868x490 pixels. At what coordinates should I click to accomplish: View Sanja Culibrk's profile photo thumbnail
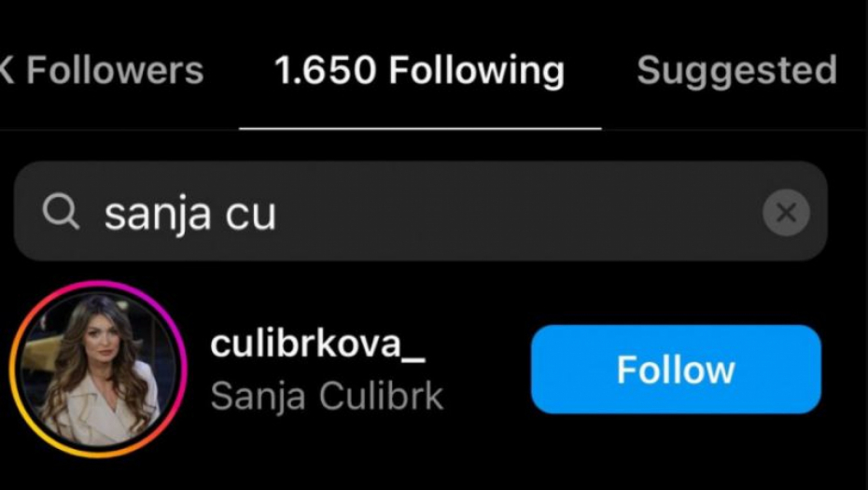coord(98,370)
